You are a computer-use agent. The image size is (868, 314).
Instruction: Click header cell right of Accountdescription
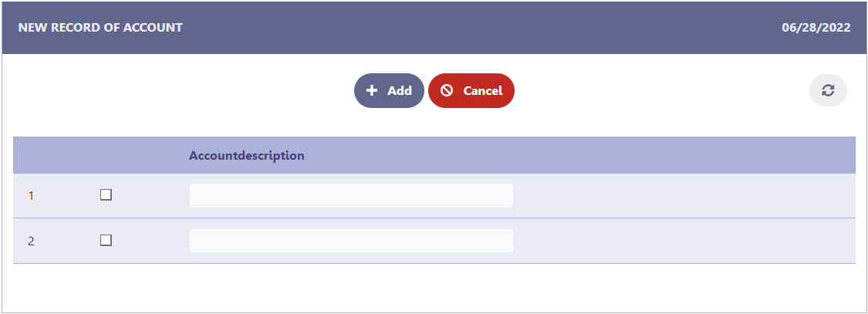617,156
